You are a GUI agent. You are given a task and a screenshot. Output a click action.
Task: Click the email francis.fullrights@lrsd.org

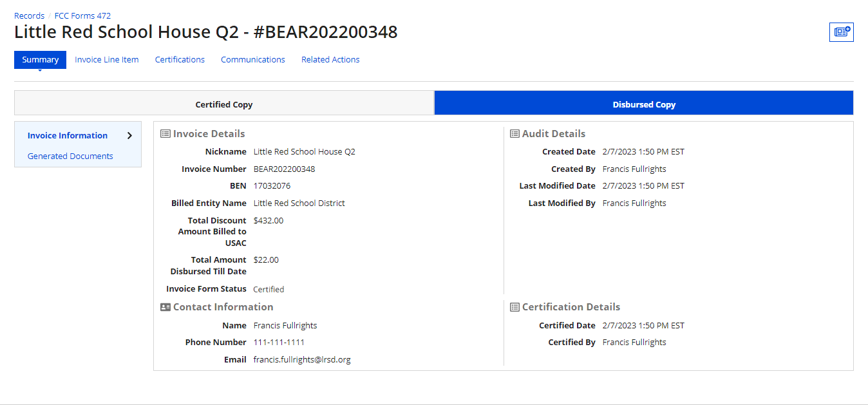pos(302,360)
